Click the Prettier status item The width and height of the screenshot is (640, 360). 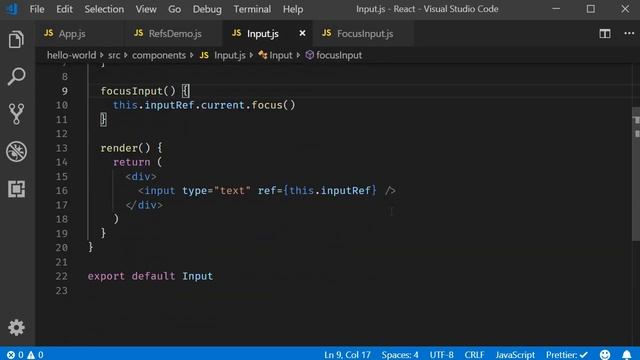tap(567, 355)
